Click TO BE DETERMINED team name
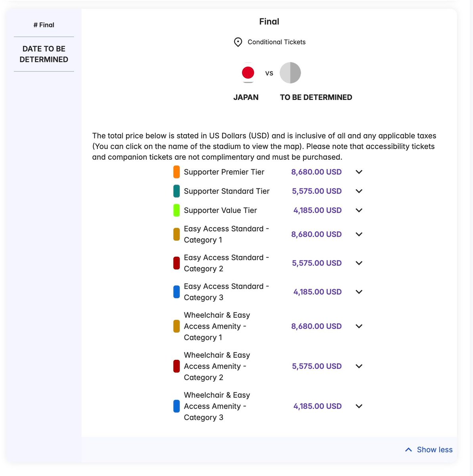 pos(316,98)
